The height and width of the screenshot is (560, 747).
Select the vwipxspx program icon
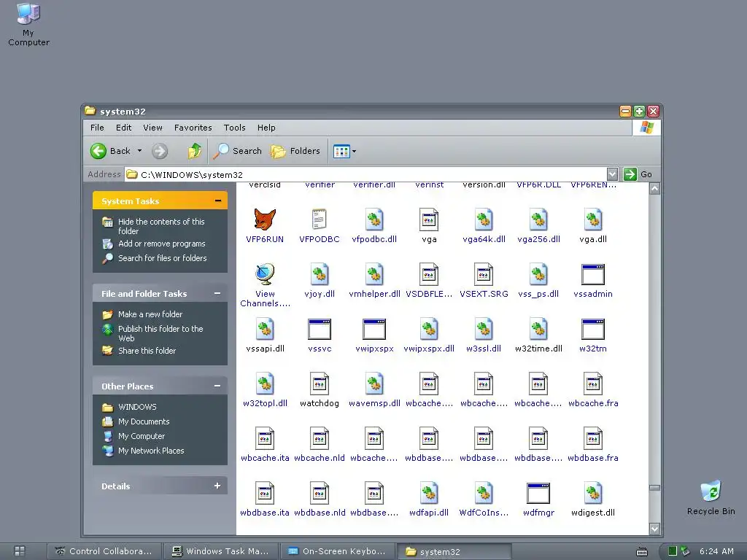pyautogui.click(x=374, y=330)
